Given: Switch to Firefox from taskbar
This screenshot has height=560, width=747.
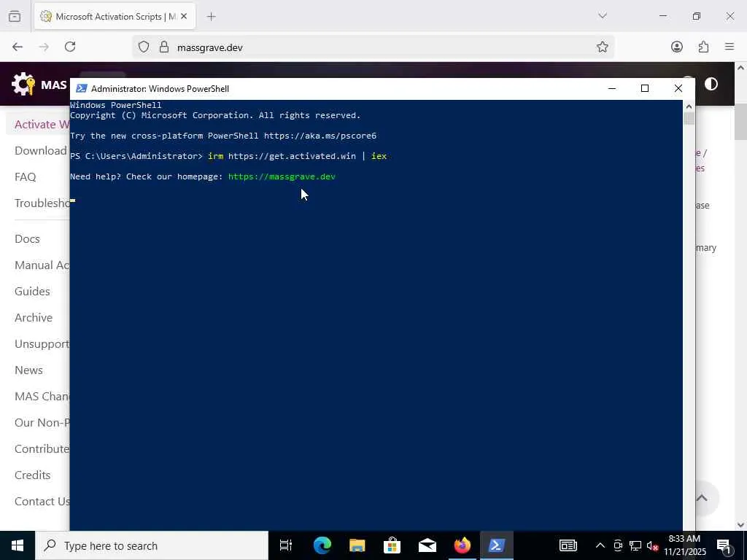Looking at the screenshot, I should [x=462, y=545].
